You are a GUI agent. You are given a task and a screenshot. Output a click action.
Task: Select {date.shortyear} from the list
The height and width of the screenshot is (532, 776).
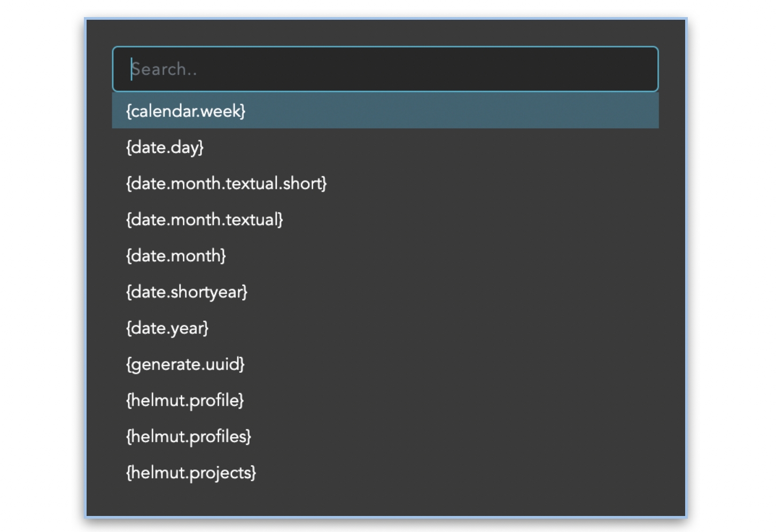(187, 292)
